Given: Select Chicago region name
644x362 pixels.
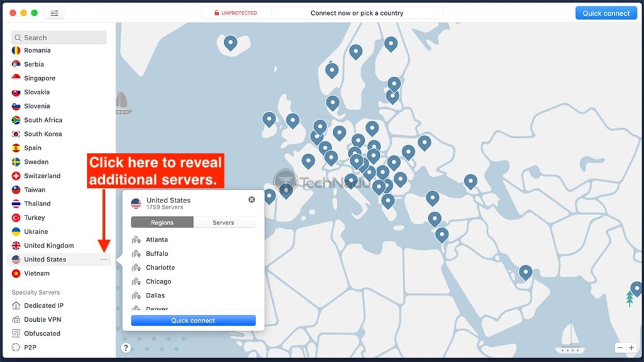Looking at the screenshot, I should pos(158,282).
